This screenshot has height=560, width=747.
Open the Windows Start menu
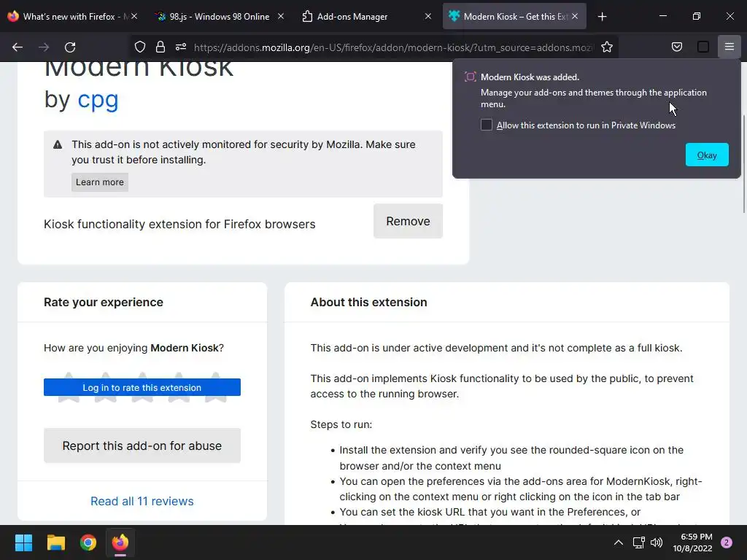point(23,542)
